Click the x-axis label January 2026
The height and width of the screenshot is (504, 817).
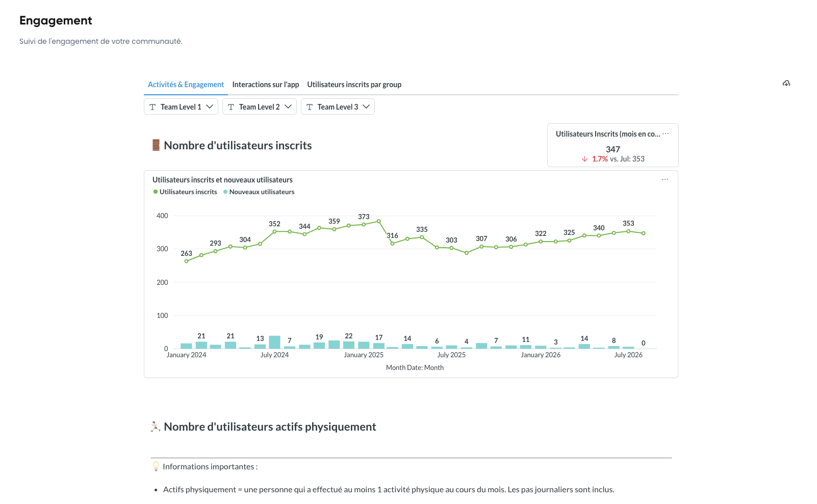point(541,355)
